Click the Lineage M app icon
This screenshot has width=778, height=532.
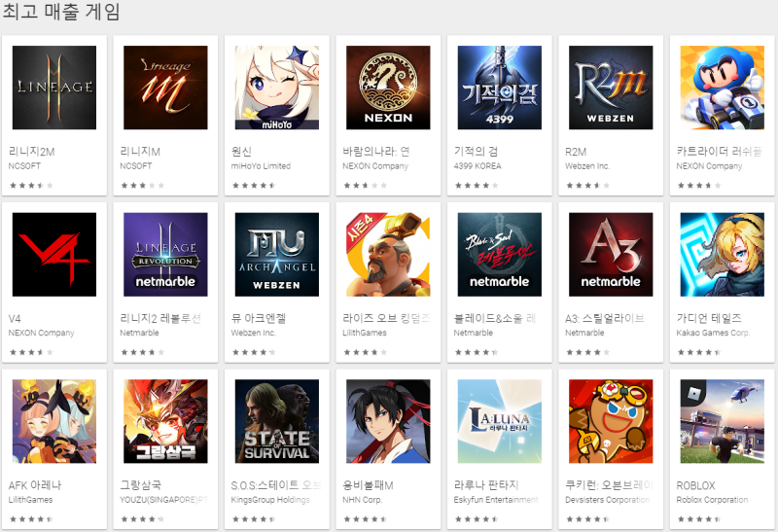(165, 88)
